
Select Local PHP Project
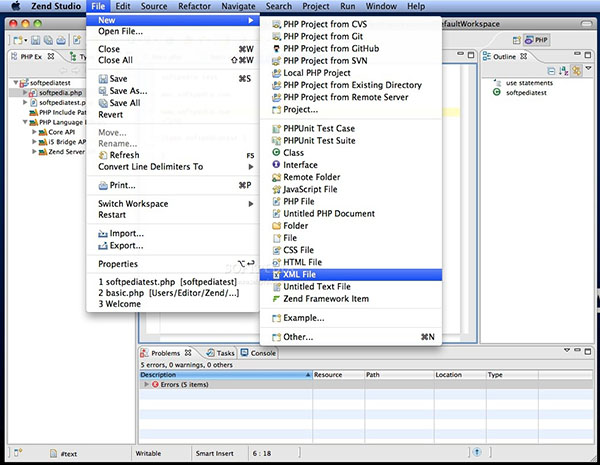point(351,73)
